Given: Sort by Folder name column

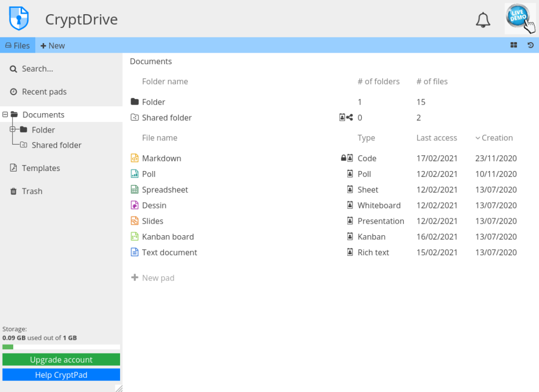Looking at the screenshot, I should (165, 82).
